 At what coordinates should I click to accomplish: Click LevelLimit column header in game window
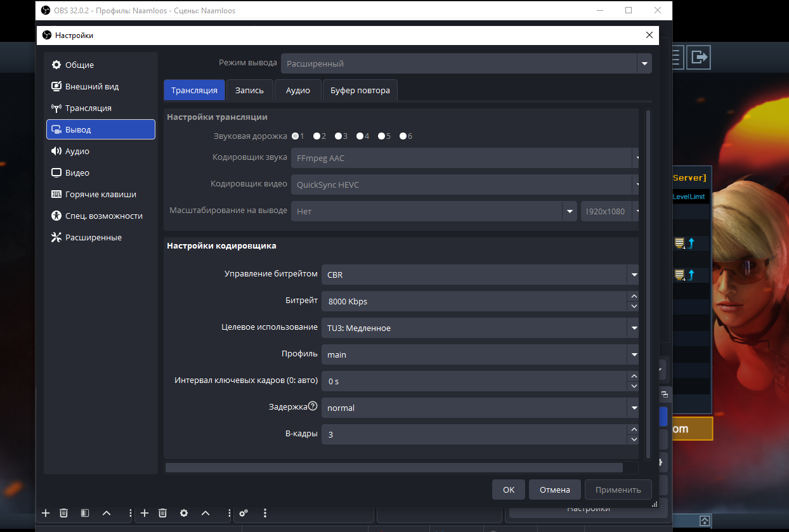(689, 197)
